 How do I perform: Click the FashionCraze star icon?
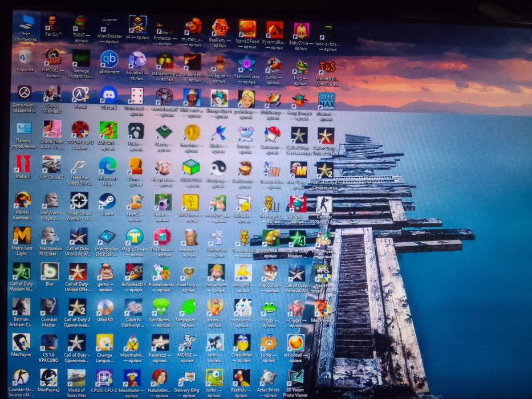click(247, 64)
